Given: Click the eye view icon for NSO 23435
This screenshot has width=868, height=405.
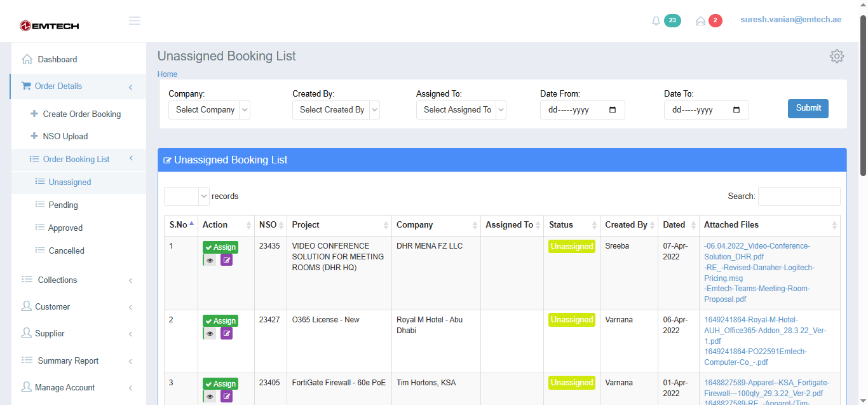Looking at the screenshot, I should 210,260.
